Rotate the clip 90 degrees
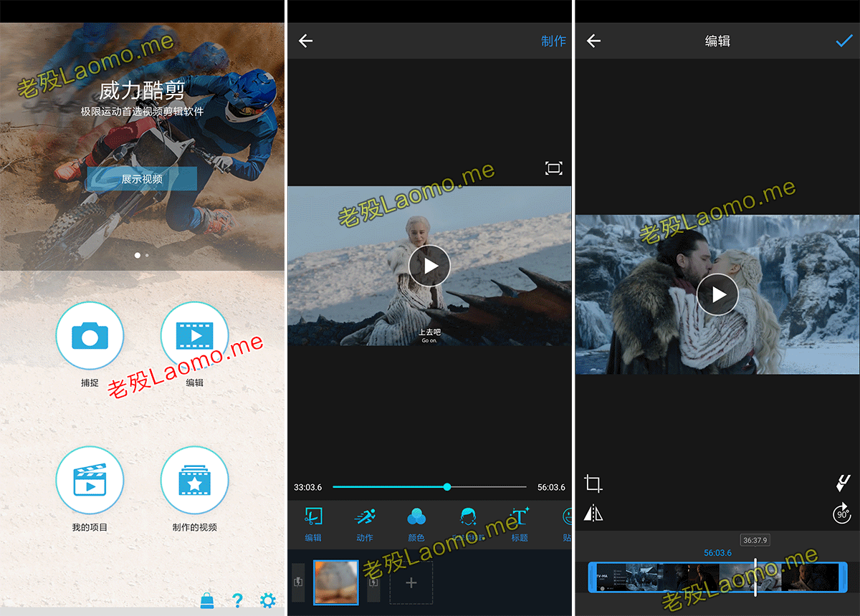 [x=842, y=513]
